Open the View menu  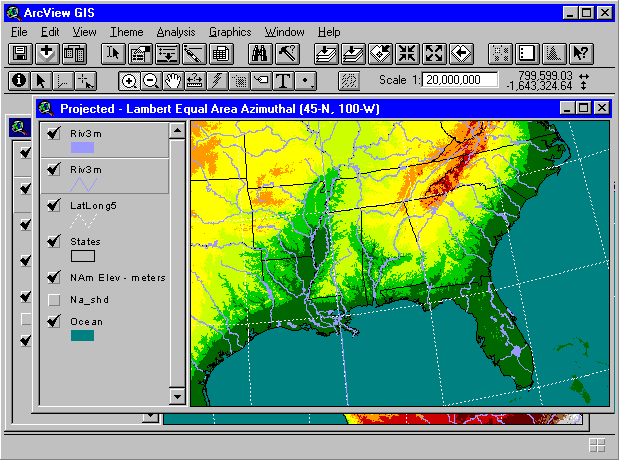[84, 32]
